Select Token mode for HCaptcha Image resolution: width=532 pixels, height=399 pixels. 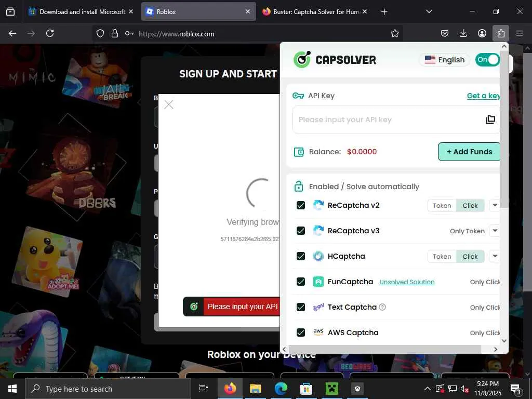[442, 257]
